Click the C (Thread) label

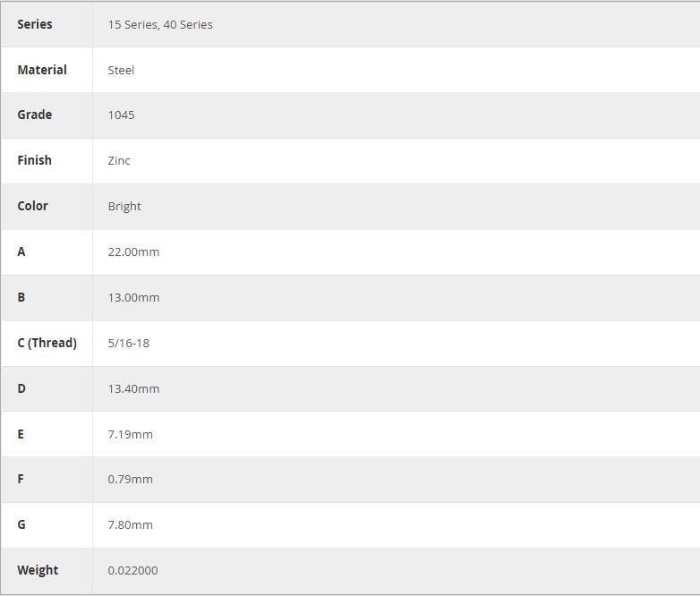point(47,343)
